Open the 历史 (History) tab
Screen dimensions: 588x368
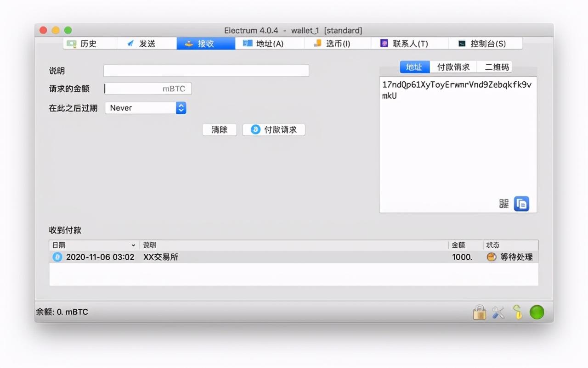pyautogui.click(x=90, y=44)
